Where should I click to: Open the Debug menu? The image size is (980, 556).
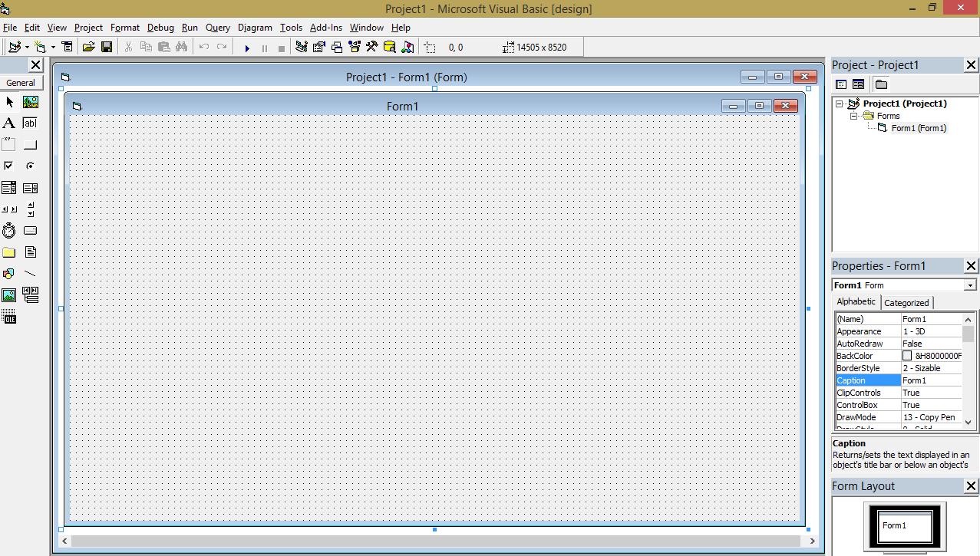[x=160, y=27]
